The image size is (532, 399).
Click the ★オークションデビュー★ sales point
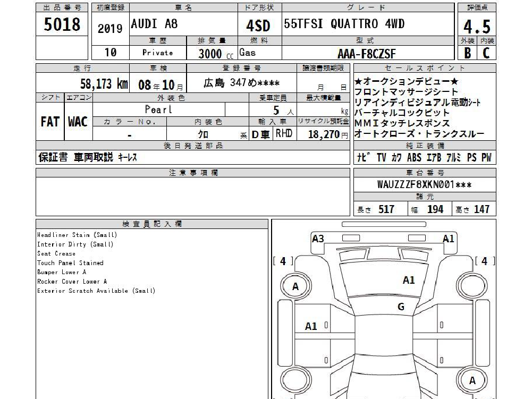point(407,81)
